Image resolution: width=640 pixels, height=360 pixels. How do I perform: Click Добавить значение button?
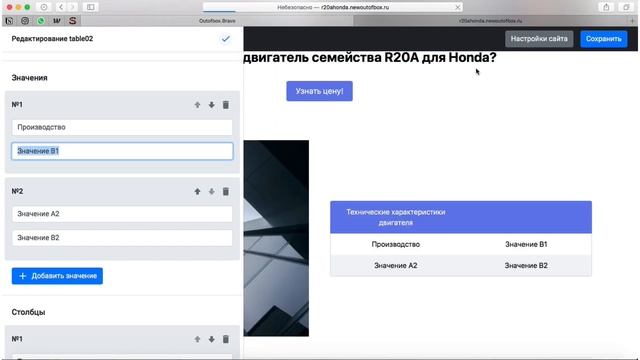point(57,276)
